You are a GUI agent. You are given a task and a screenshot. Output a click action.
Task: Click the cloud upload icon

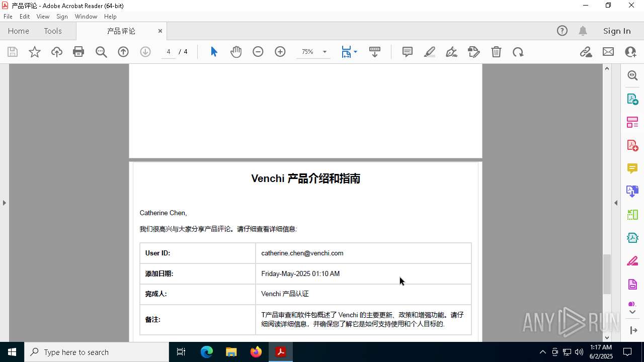[57, 52]
